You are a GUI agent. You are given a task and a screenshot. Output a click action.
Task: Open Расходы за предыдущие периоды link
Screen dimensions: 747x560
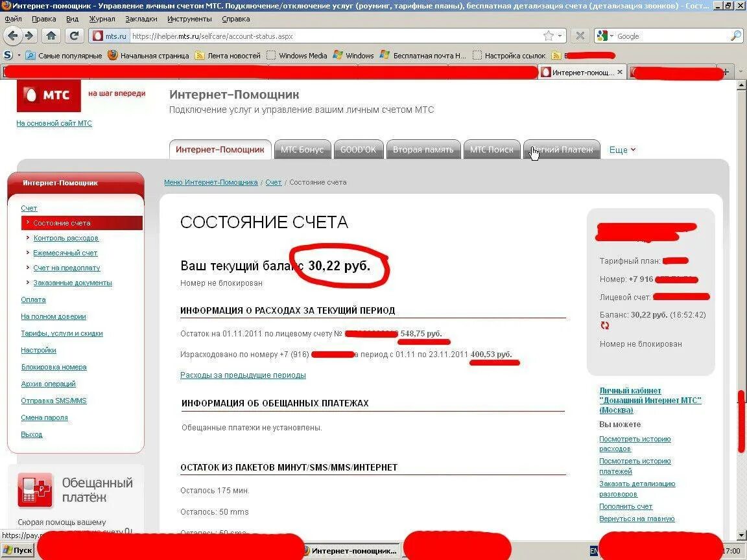pos(243,375)
